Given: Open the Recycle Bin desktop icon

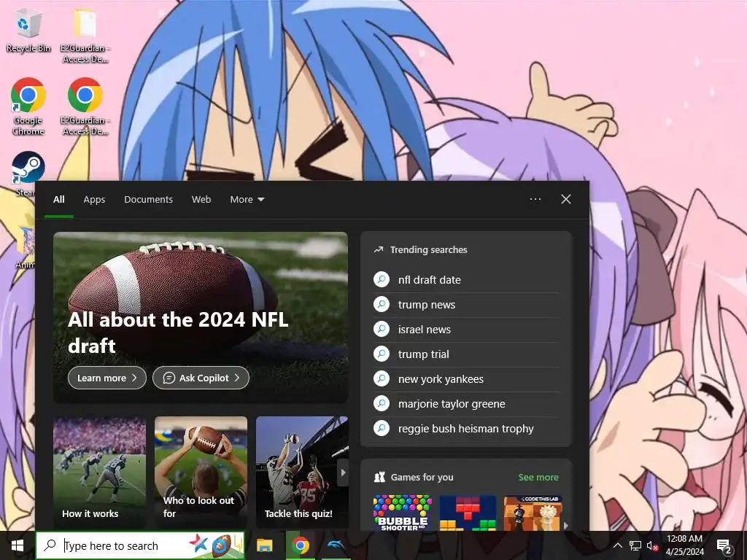Looking at the screenshot, I should [28, 29].
